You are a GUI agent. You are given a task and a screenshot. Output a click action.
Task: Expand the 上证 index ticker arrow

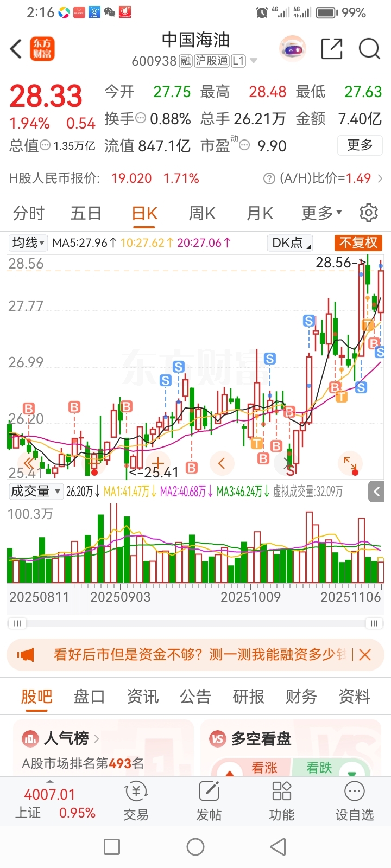(49, 781)
